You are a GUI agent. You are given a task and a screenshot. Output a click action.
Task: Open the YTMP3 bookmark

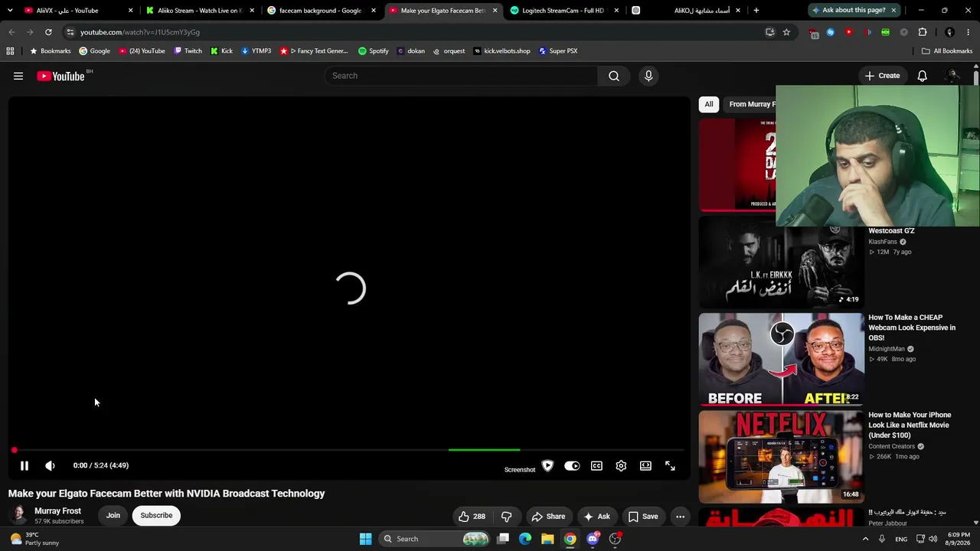point(256,51)
